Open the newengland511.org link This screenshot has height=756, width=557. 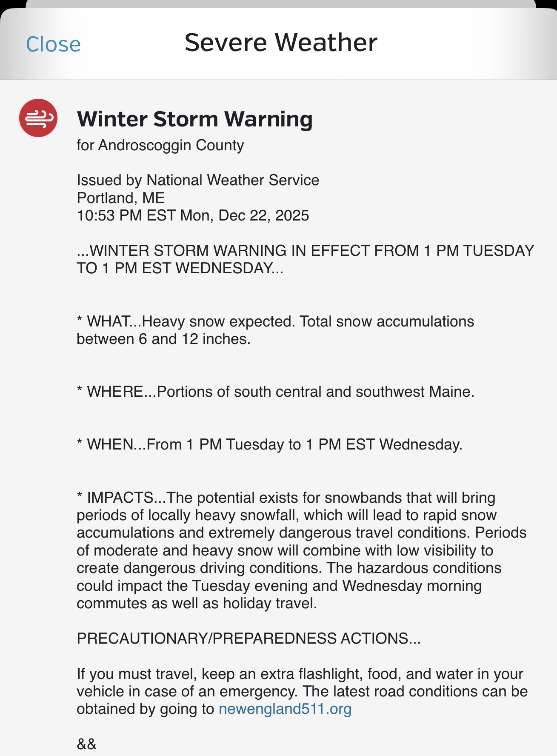pyautogui.click(x=285, y=709)
